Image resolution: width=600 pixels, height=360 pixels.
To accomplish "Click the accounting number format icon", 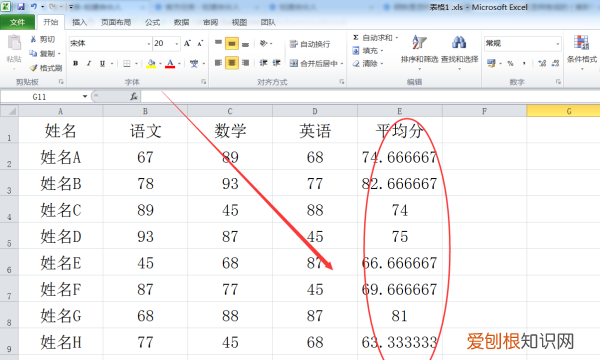I will (491, 63).
